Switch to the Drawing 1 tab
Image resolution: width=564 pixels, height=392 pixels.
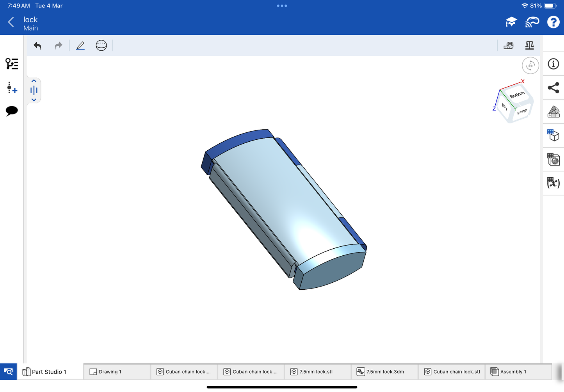pos(116,372)
